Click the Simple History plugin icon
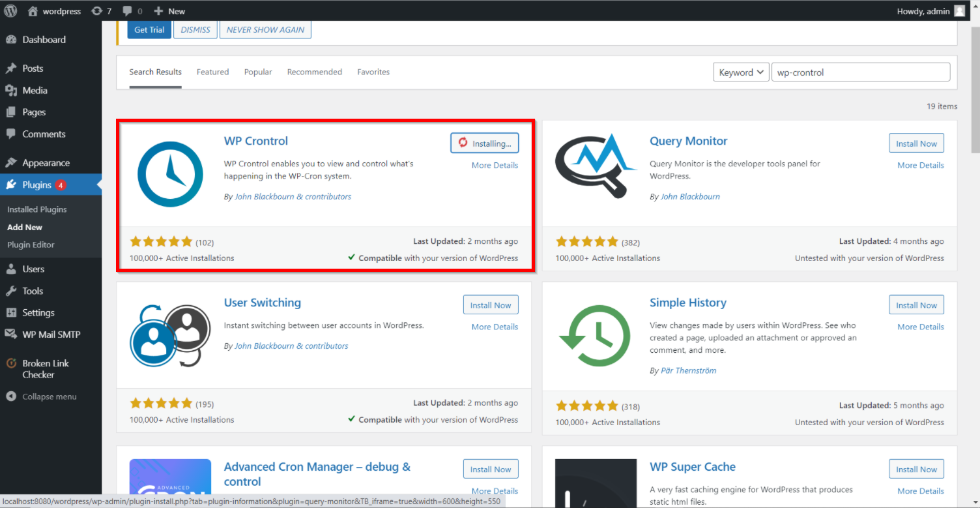 (596, 336)
